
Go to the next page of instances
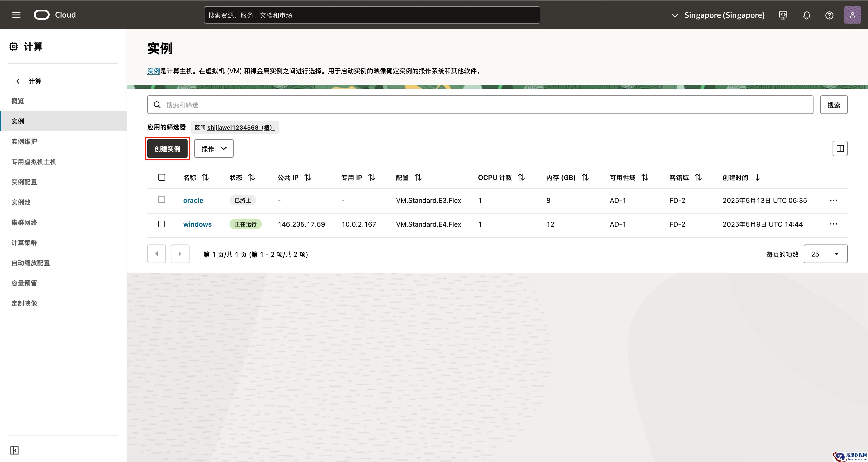click(180, 254)
